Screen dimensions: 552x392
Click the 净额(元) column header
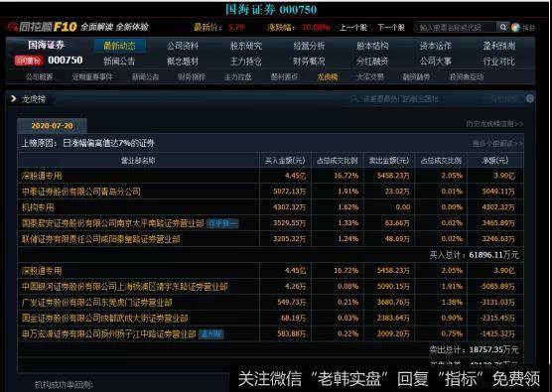point(495,161)
